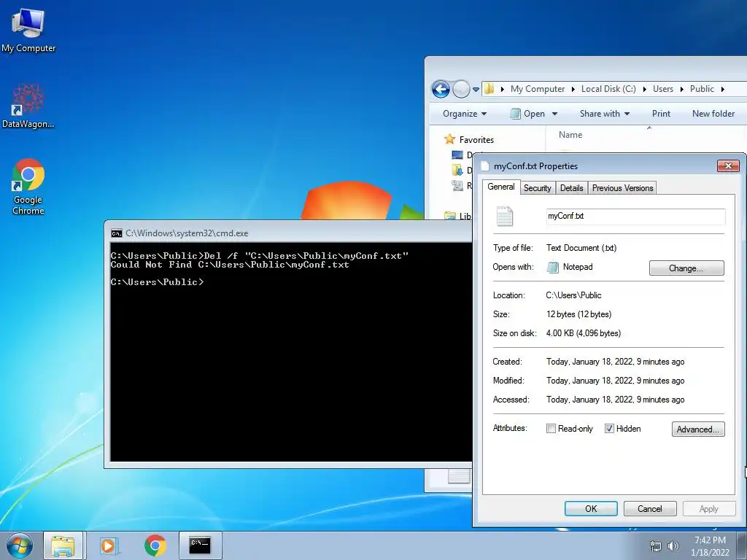Check the Read-only attribute box
The width and height of the screenshot is (747, 560).
click(551, 429)
